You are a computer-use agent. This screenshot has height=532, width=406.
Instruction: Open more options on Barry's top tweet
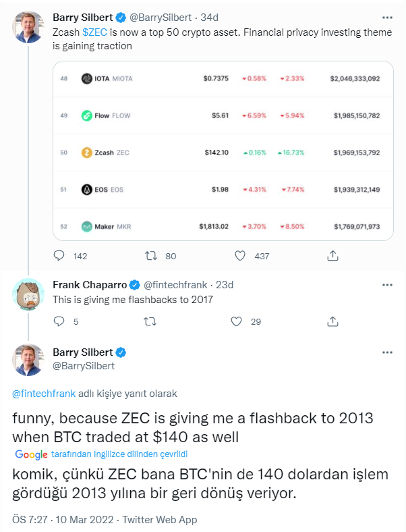click(x=386, y=16)
